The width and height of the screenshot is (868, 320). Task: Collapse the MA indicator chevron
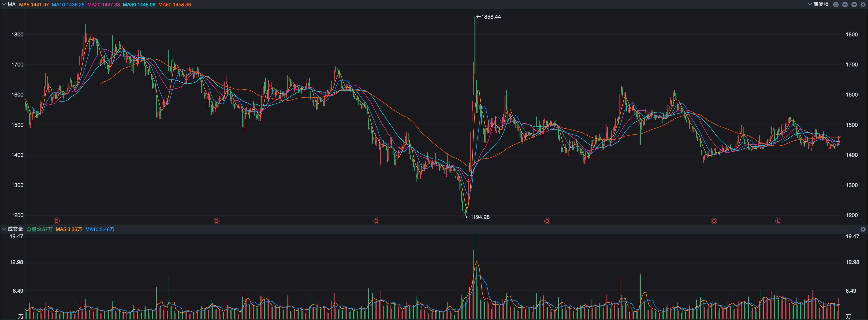[x=4, y=4]
